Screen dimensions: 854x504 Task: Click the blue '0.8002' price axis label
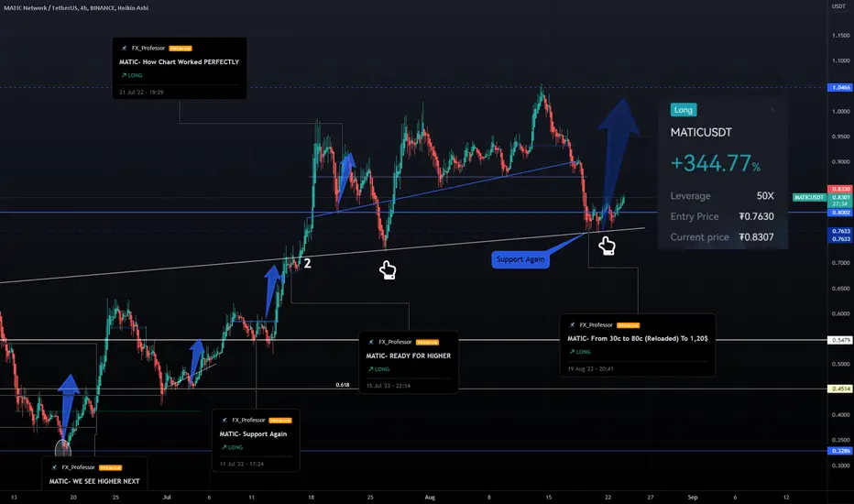pos(840,213)
